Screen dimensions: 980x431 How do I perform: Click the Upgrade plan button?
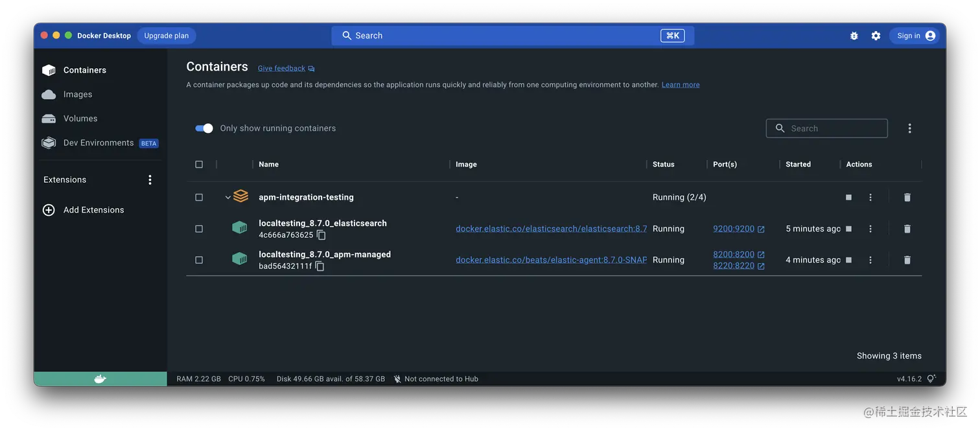pos(167,36)
